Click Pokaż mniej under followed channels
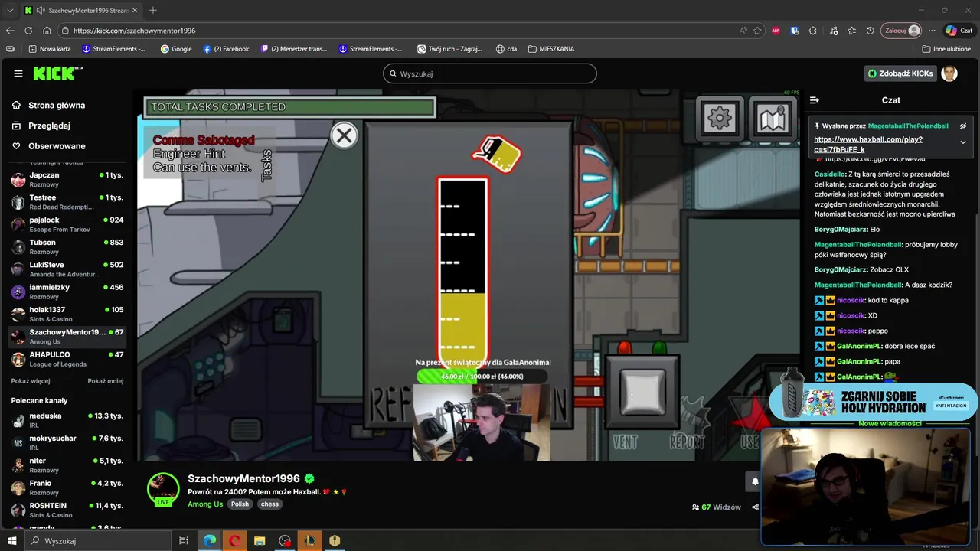980x551 pixels. [x=106, y=381]
